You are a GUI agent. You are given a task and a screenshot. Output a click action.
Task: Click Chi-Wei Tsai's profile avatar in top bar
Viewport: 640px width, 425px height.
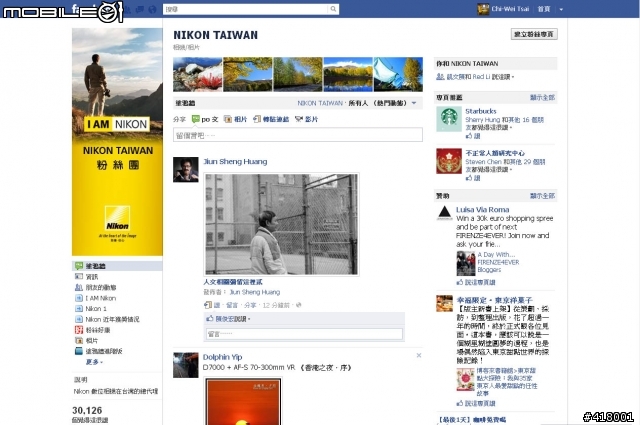pos(483,9)
